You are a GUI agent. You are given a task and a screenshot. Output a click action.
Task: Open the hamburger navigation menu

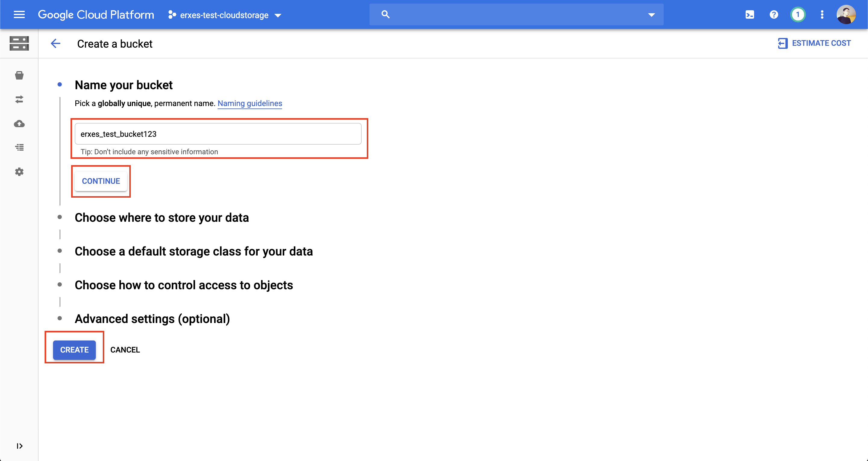[19, 14]
